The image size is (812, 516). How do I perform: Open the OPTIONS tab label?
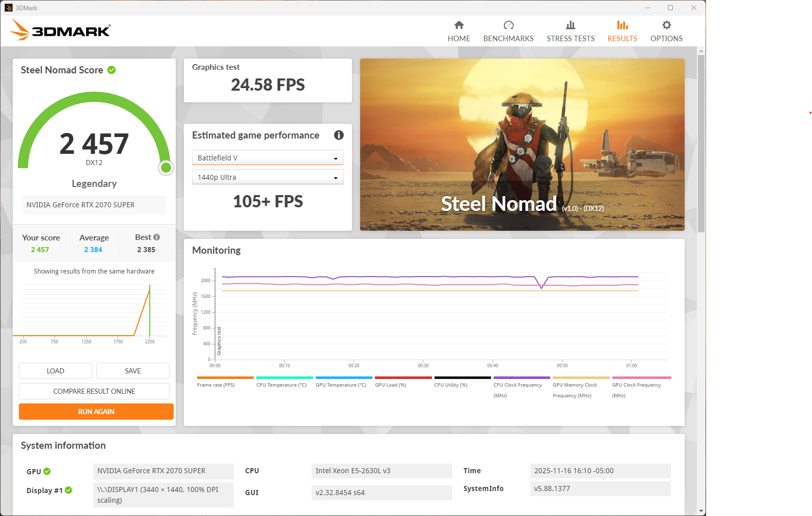click(666, 39)
